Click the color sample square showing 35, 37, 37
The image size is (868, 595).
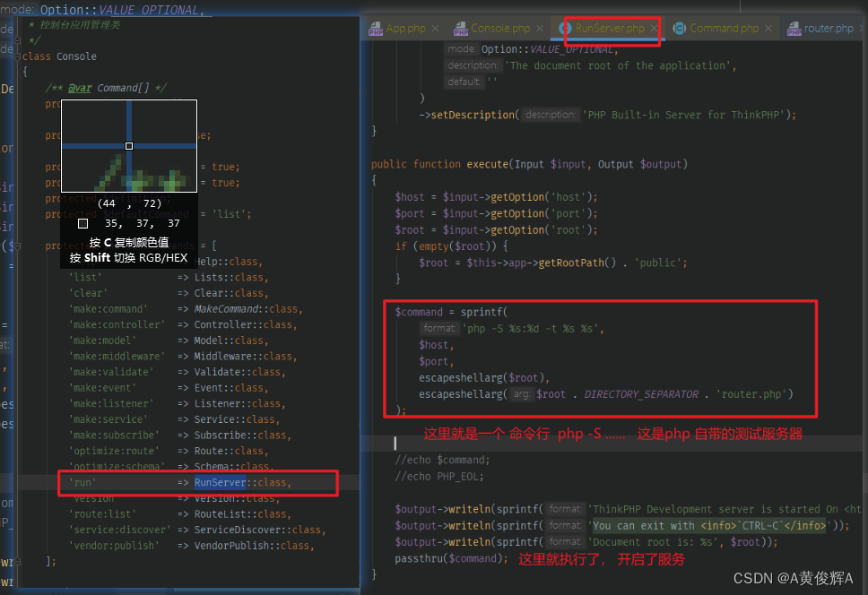[x=82, y=222]
